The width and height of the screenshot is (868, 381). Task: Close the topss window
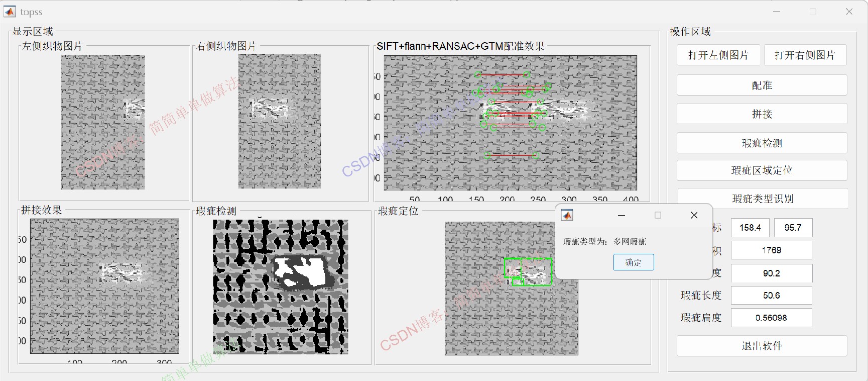849,12
